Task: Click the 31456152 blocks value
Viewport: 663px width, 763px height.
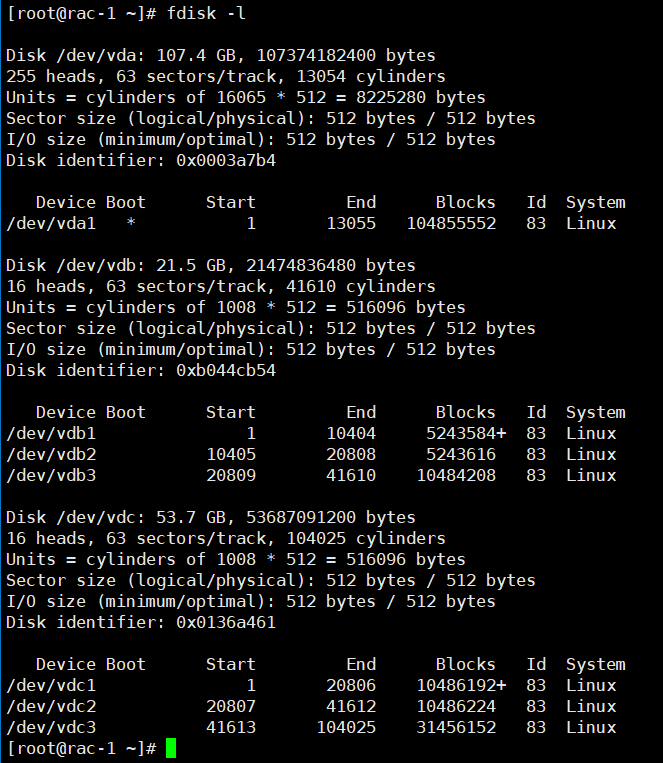Action: pyautogui.click(x=456, y=727)
